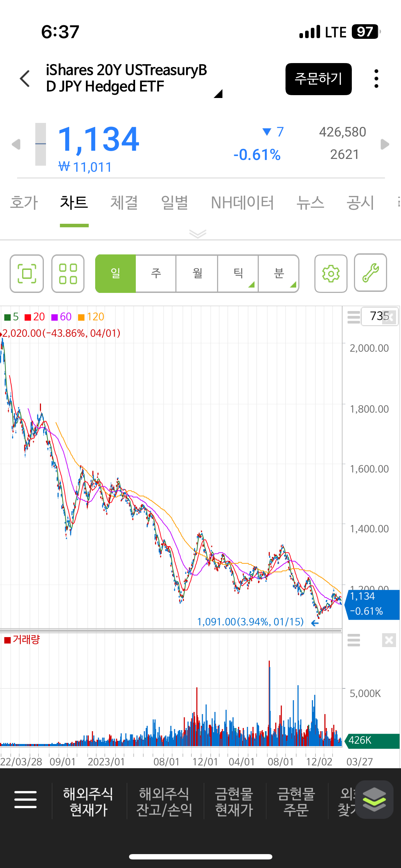Show next stock with right gray arrow
401x868 pixels.
click(x=385, y=144)
